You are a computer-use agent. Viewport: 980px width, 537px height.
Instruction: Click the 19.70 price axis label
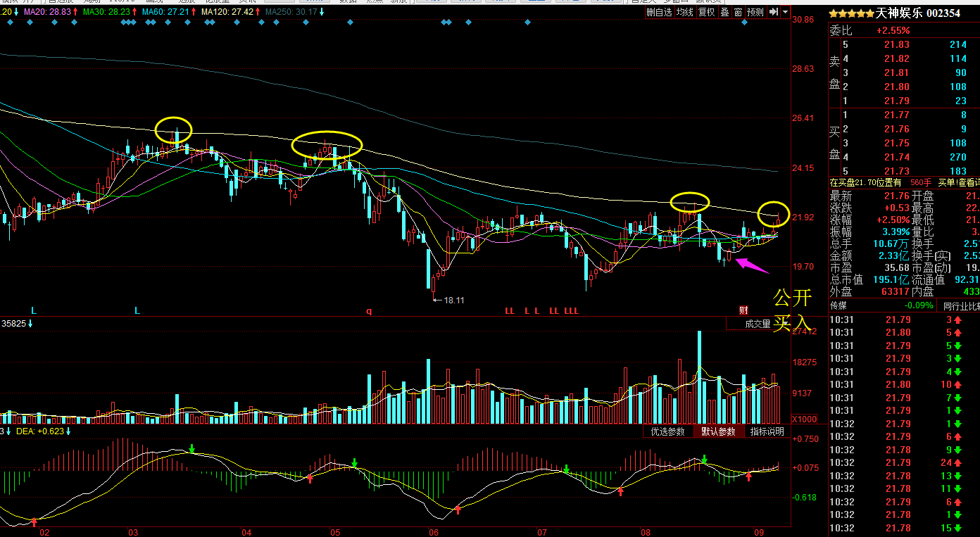click(x=803, y=267)
